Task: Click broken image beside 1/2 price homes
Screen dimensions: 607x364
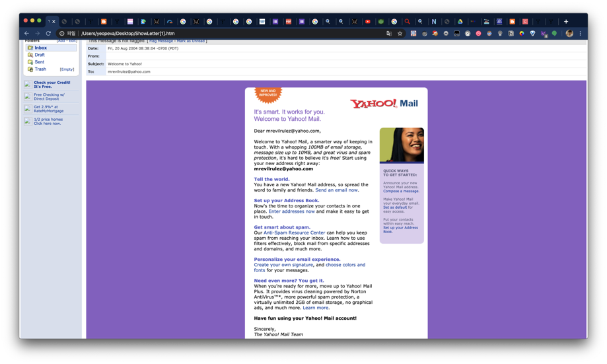Action: click(x=28, y=121)
